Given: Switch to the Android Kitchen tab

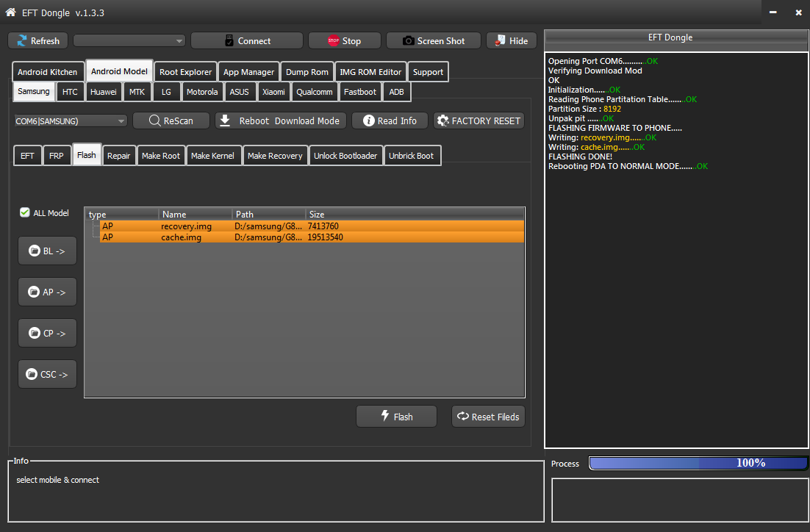Looking at the screenshot, I should click(x=48, y=72).
